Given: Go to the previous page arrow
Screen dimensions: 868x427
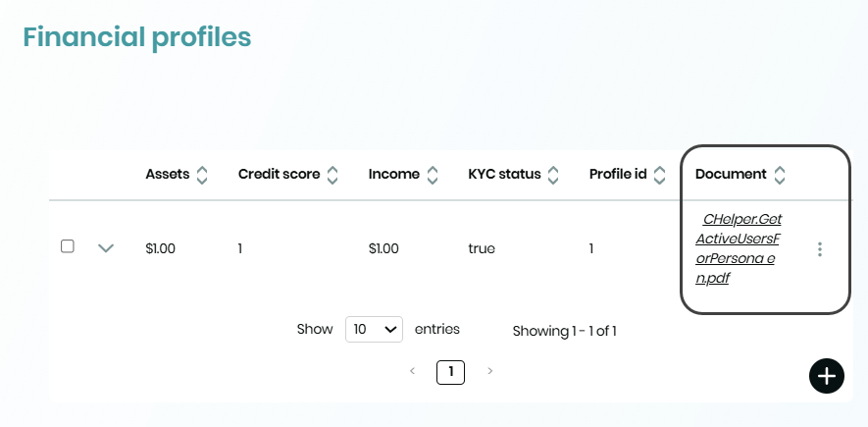Looking at the screenshot, I should click(412, 371).
